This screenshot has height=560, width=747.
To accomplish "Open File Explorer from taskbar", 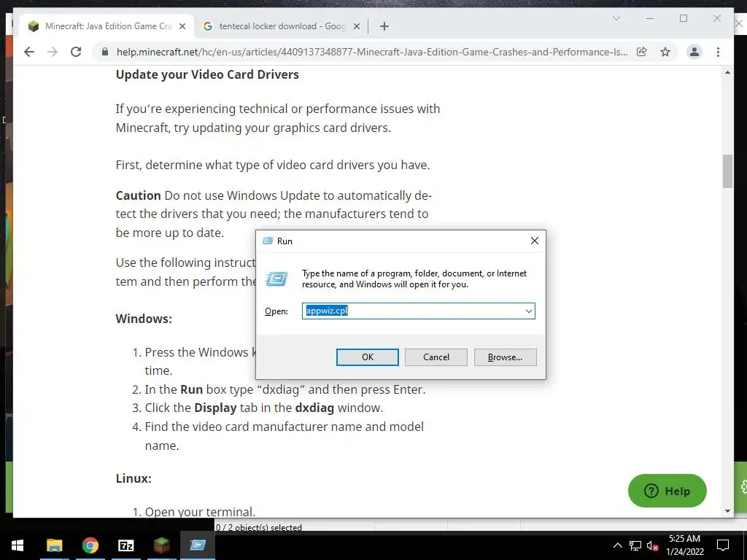I will (x=54, y=545).
